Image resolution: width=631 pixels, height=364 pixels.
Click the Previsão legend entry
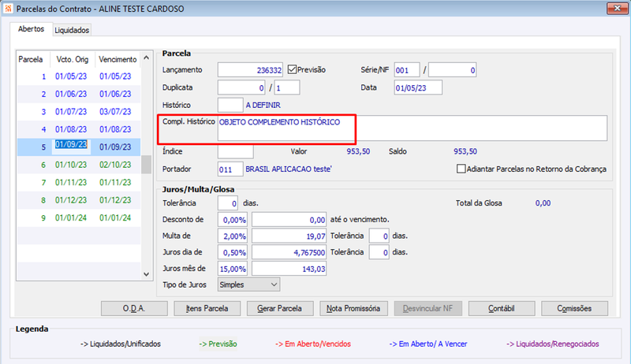(x=218, y=344)
